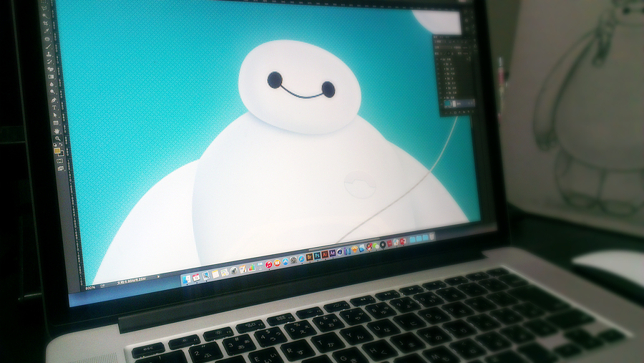Click the document size status text
Viewport: 644px width, 363px height.
[x=132, y=281]
